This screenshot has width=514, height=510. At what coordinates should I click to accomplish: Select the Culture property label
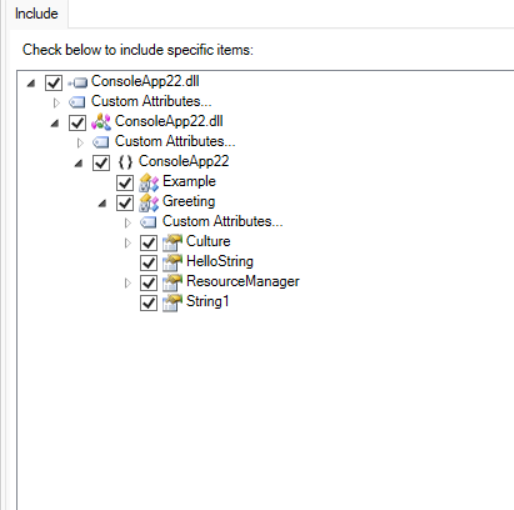(x=208, y=241)
